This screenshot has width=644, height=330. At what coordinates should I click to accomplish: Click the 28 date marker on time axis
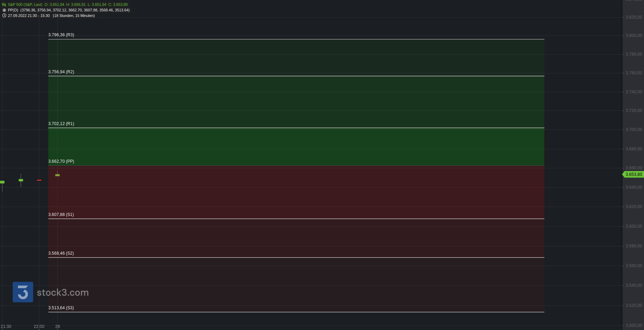point(58,327)
